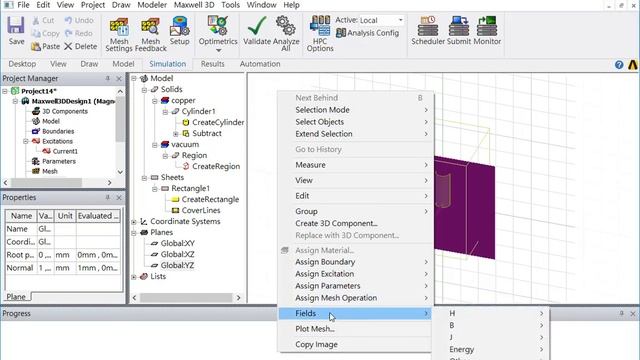Select CreateRegion operation in tree
This screenshot has width=640, height=360.
(x=216, y=167)
